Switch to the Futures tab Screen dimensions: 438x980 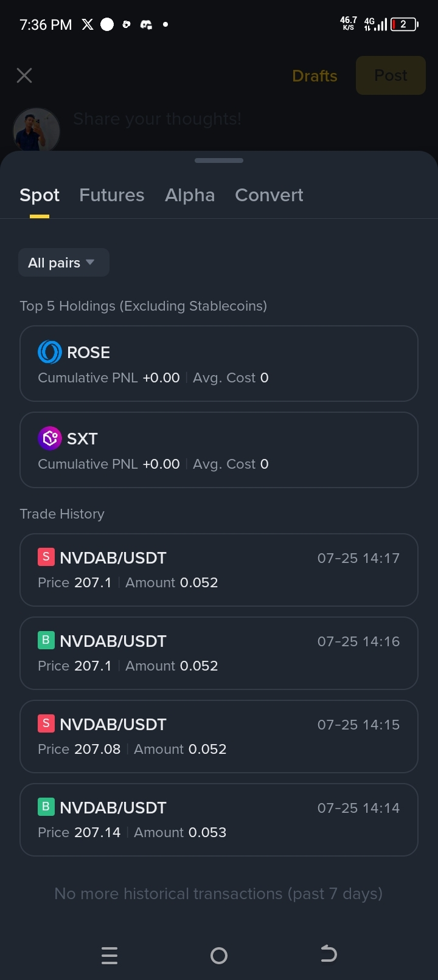pos(112,195)
